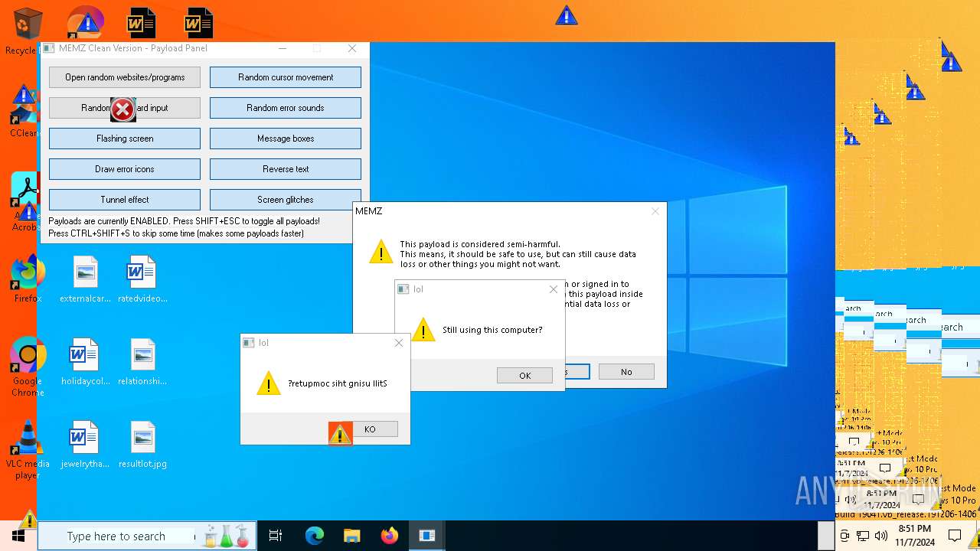980x551 pixels.
Task: Open VLC media player desktop shortcut
Action: (x=28, y=450)
